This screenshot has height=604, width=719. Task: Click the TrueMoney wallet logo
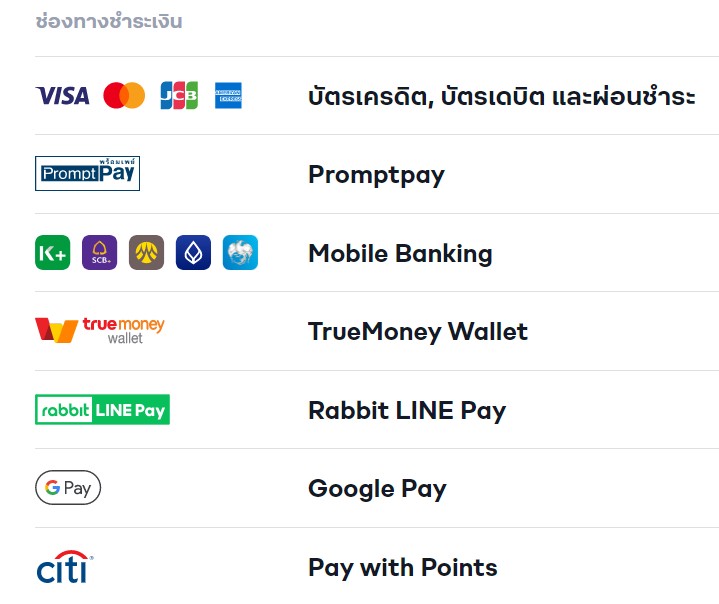click(x=99, y=330)
